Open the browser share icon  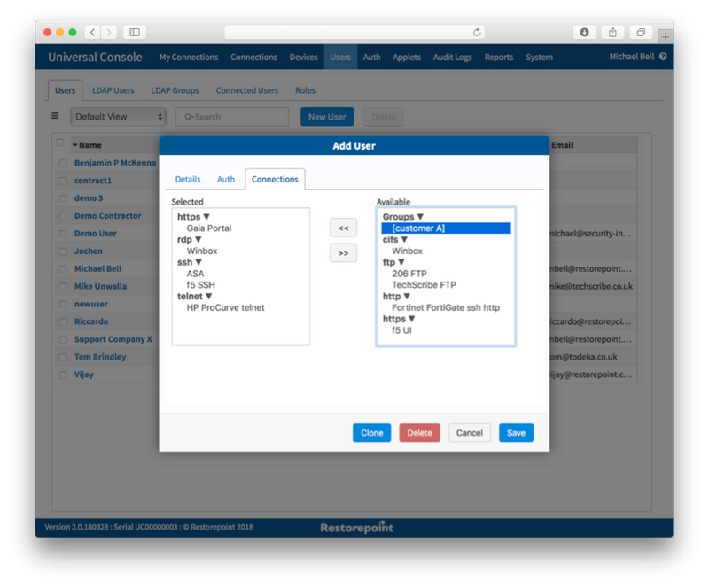tap(612, 32)
